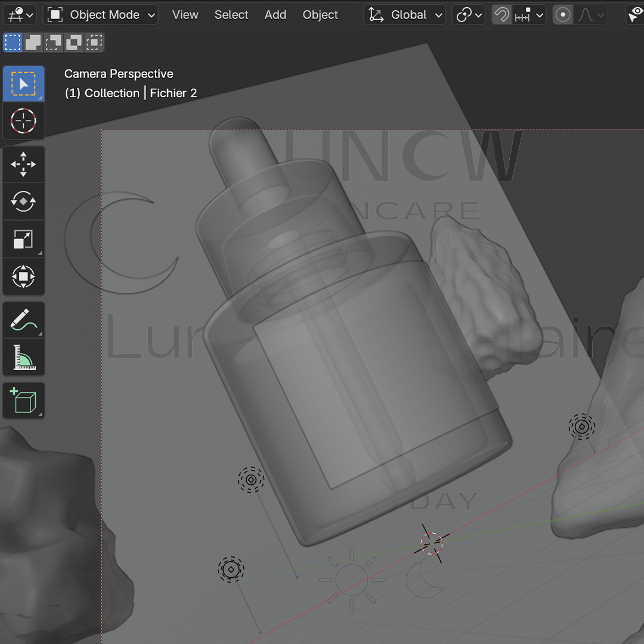Activate the Select Box tool
644x644 pixels.
pyautogui.click(x=23, y=84)
